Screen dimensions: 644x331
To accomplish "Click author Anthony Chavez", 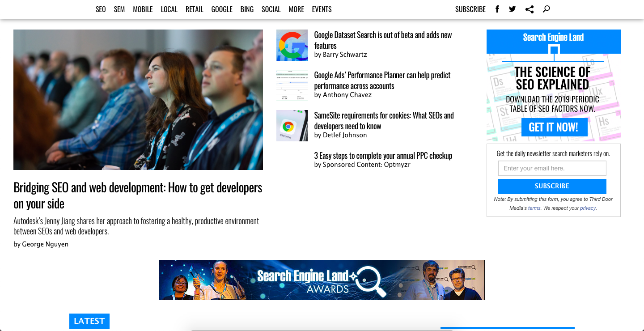I will [347, 95].
